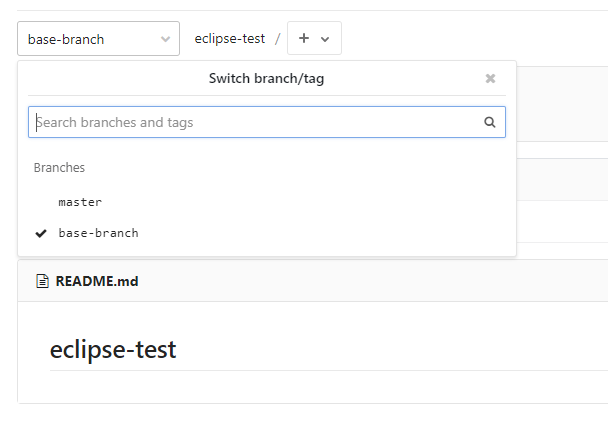
Task: Click empty space below the eclipse-test heading
Action: pos(300,388)
